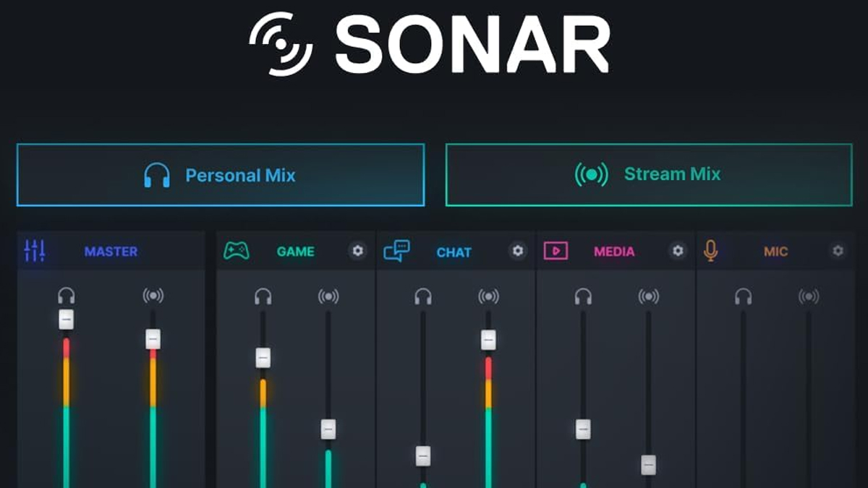Open Game channel settings gear
868x488 pixels.
coord(357,251)
